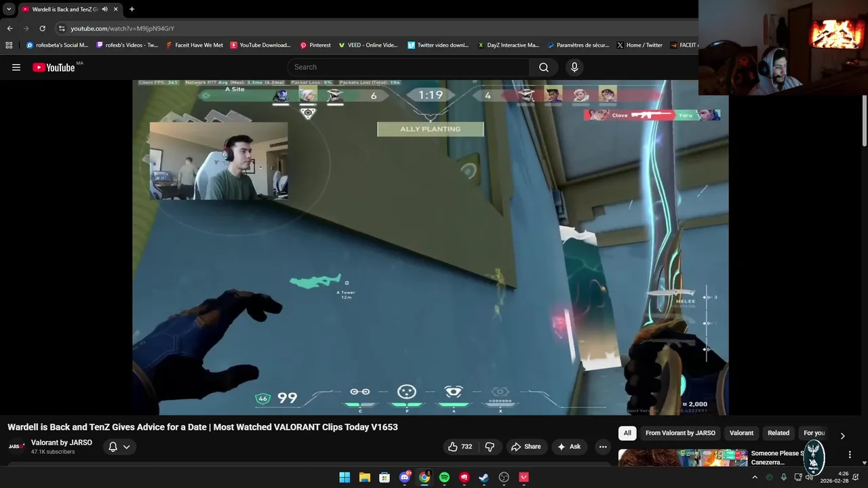Open Home / Twitter bookmark
This screenshot has width=868, height=488.
point(639,45)
